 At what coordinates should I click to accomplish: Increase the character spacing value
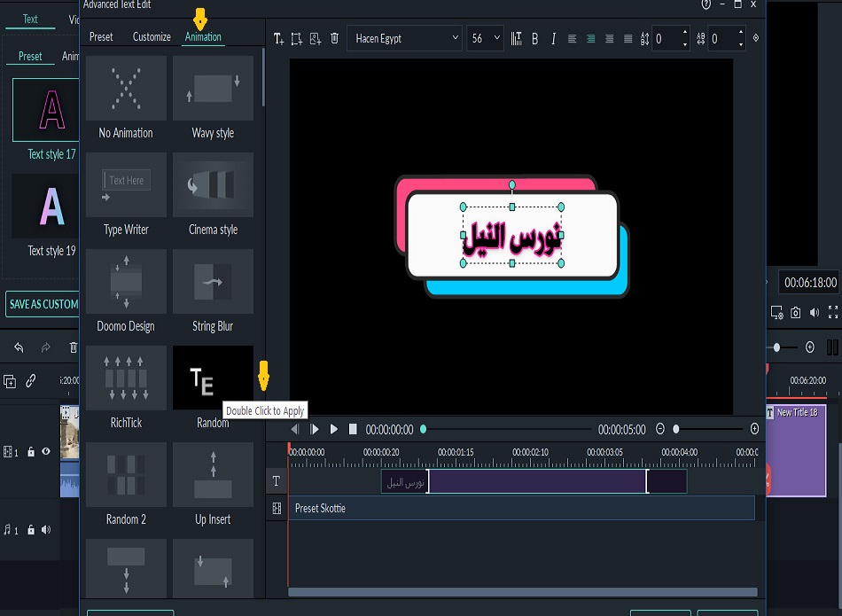point(741,32)
